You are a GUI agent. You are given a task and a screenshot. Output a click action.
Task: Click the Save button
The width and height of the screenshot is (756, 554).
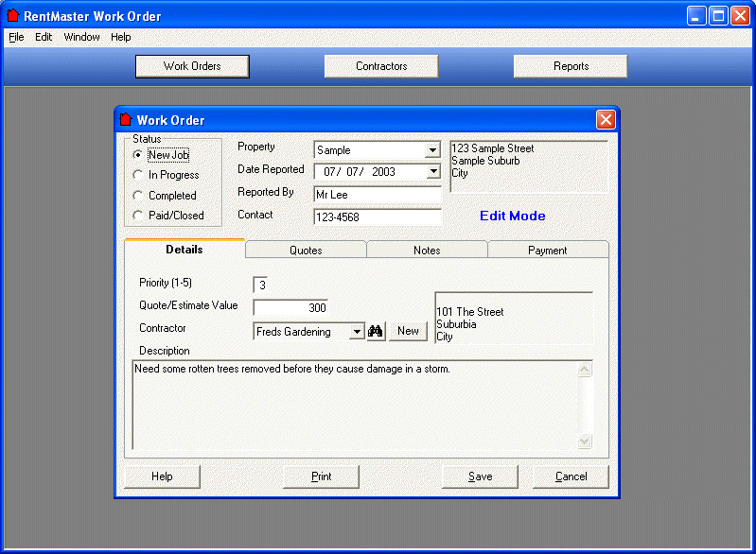point(480,476)
